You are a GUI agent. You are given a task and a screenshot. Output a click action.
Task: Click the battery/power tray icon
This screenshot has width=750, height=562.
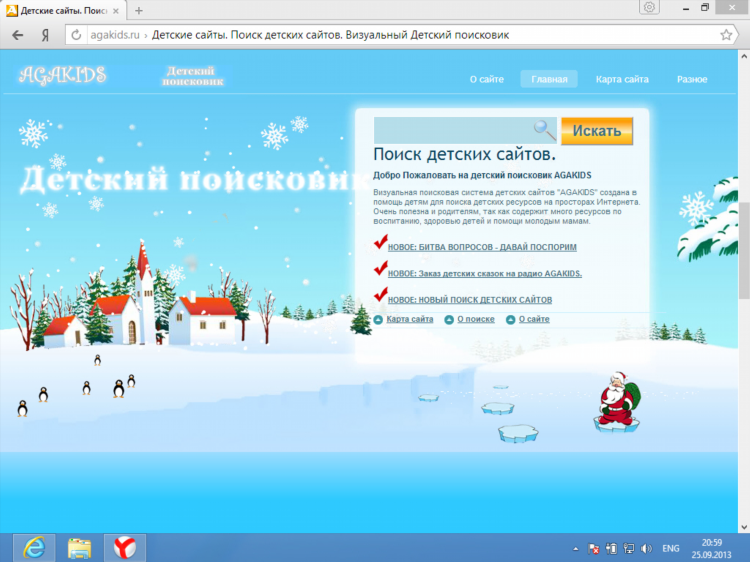(x=611, y=549)
